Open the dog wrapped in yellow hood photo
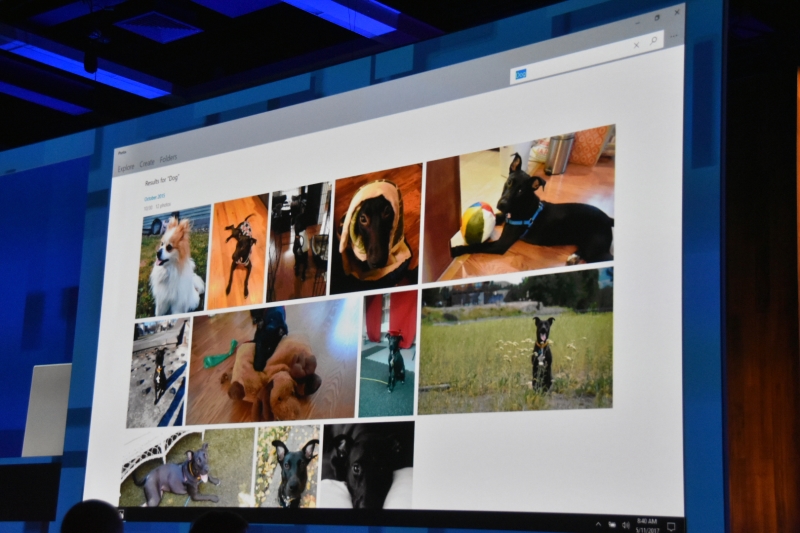The image size is (800, 533). tap(377, 228)
